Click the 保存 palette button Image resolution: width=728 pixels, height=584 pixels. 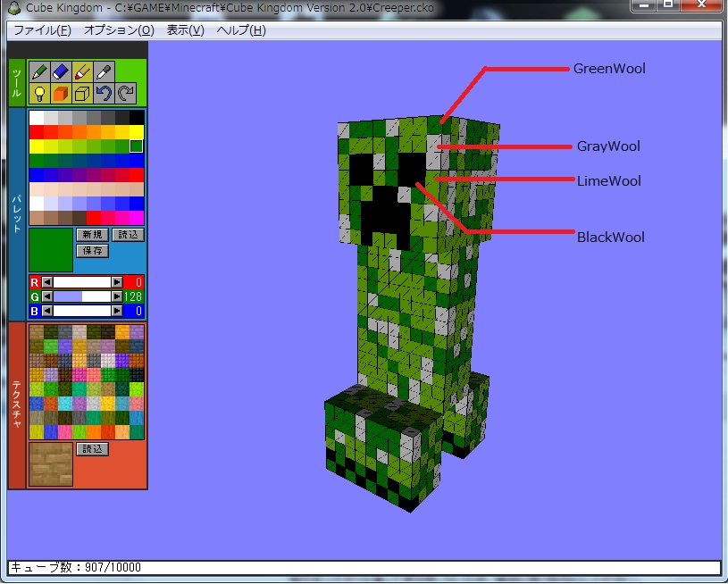(x=92, y=251)
